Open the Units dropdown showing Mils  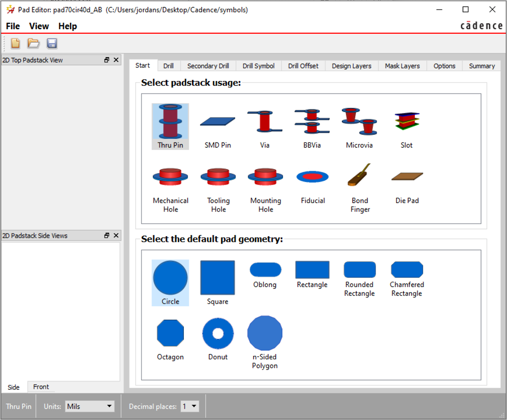tap(90, 406)
